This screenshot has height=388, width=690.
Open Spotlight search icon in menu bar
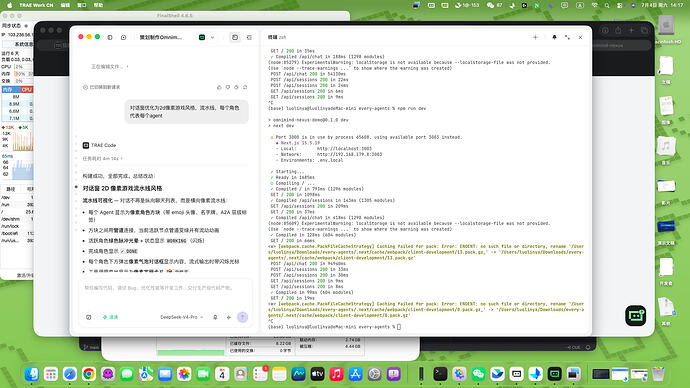tap(607, 5)
